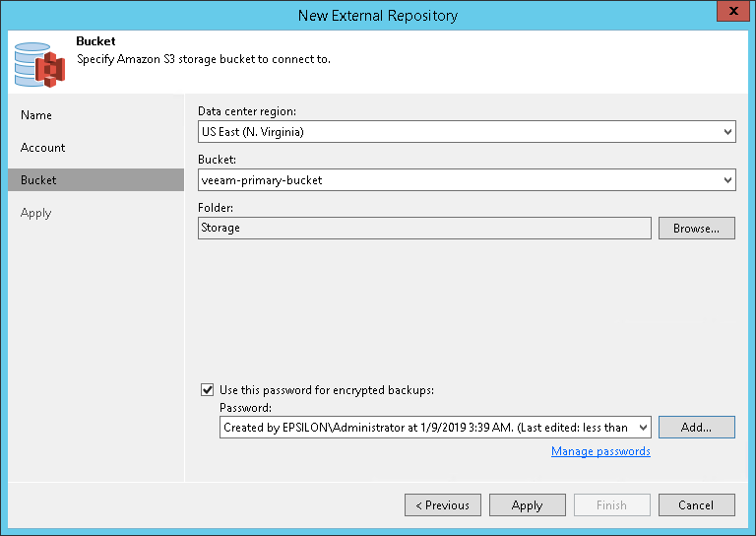Image resolution: width=756 pixels, height=536 pixels.
Task: Go to the Name wizard step
Action: 36,115
